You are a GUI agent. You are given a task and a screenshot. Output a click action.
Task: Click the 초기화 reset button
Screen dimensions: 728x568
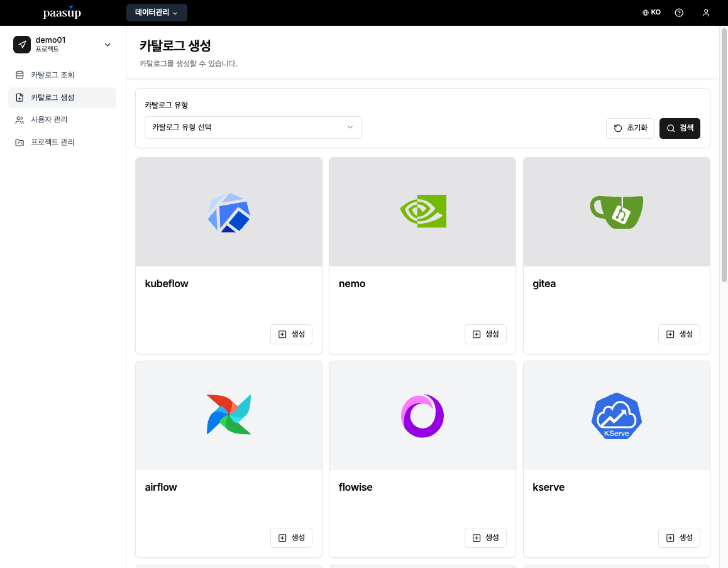pyautogui.click(x=630, y=128)
